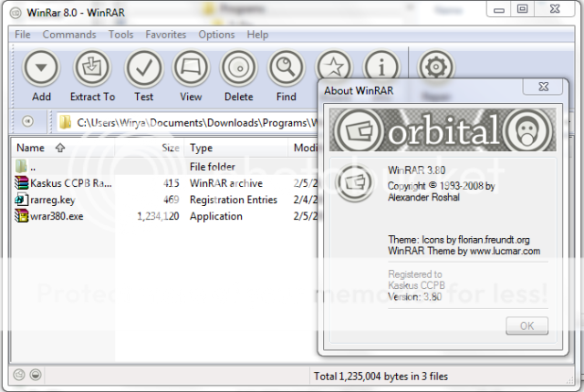Open the Help menu
This screenshot has height=392, width=584.
coord(257,35)
